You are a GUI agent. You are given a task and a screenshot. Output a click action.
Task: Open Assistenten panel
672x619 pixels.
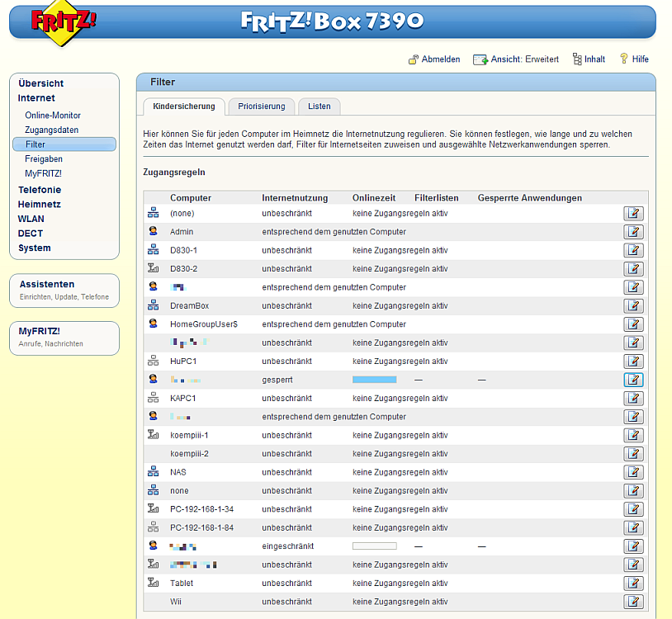click(x=64, y=291)
